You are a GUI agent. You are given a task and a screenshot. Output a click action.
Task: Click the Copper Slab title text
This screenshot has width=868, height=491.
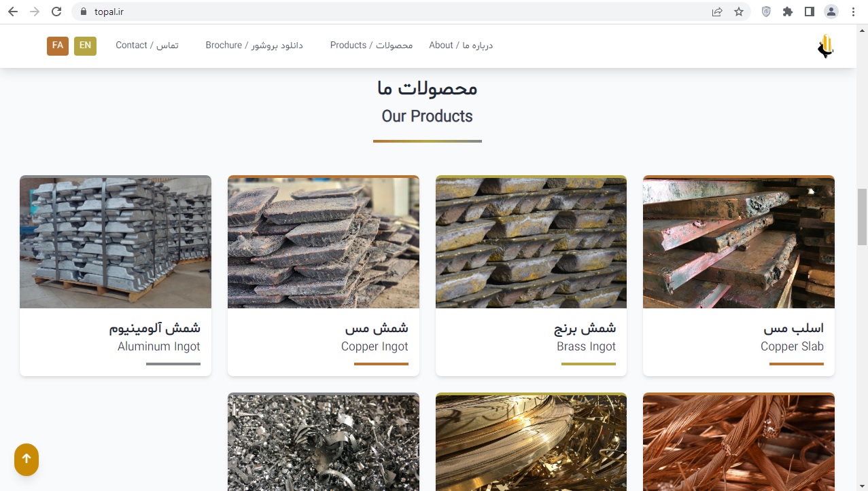coord(792,346)
